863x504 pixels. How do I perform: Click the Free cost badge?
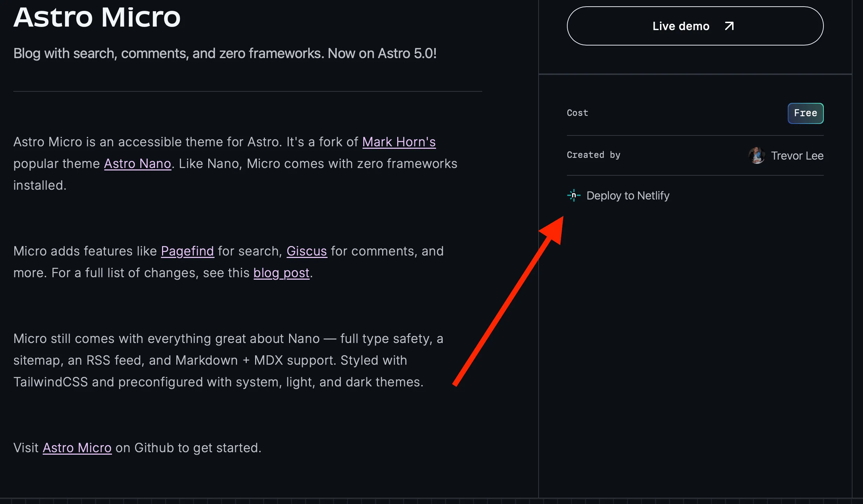pyautogui.click(x=806, y=113)
